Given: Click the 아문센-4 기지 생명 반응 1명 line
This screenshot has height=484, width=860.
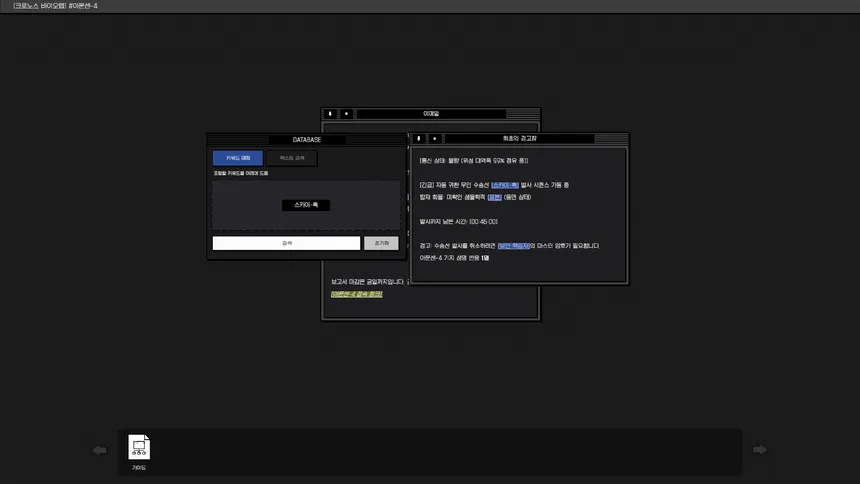Looking at the screenshot, I should 454,258.
